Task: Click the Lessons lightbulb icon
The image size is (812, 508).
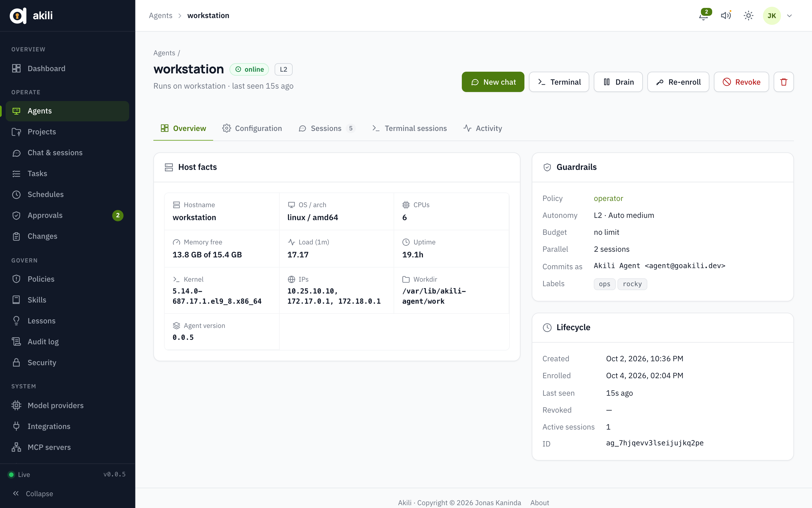Action: tap(16, 321)
